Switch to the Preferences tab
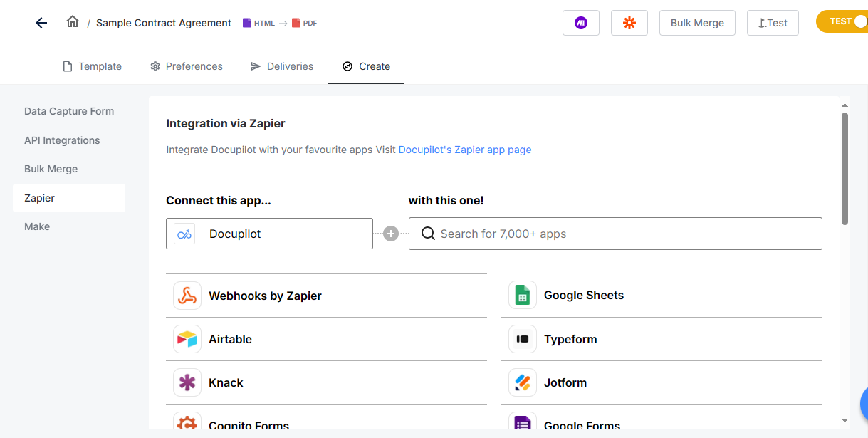Viewport: 868px width, 438px height. pyautogui.click(x=187, y=66)
